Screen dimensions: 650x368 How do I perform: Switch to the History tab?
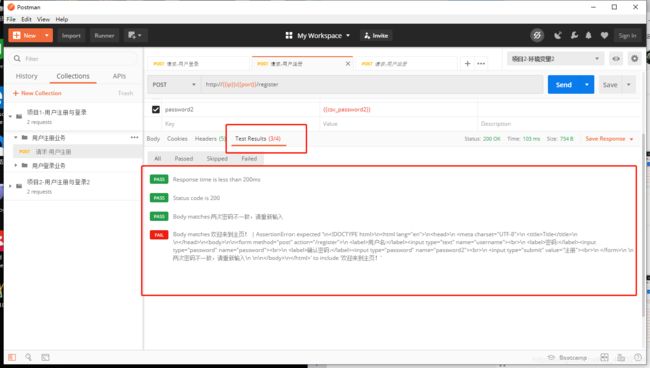tap(27, 76)
